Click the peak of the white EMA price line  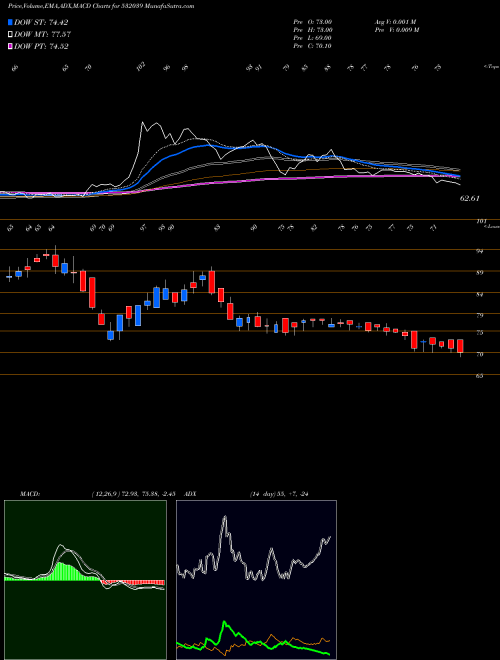143,122
